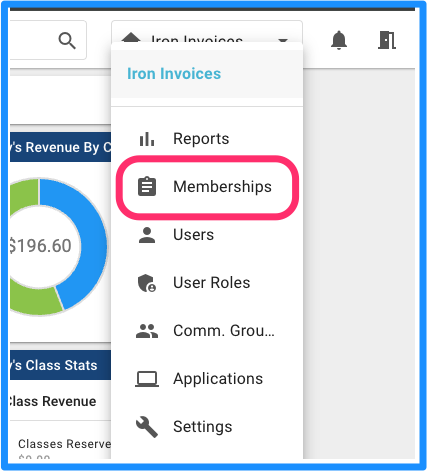Click inside the search input field
The height and width of the screenshot is (471, 427).
33,40
